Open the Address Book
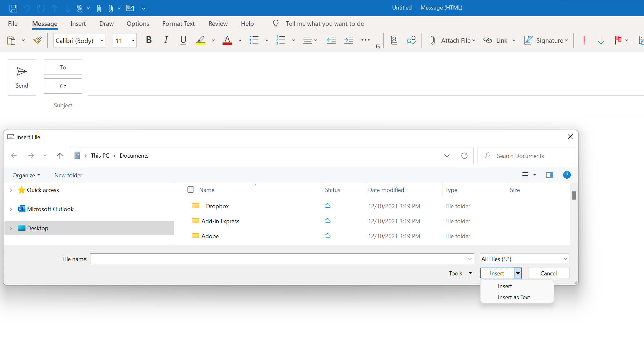This screenshot has width=644, height=341. (394, 40)
